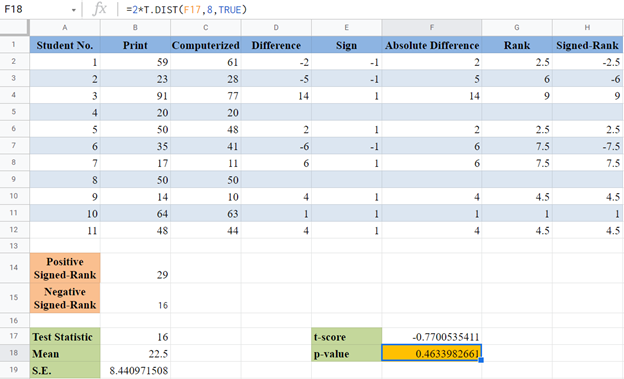
Task: Click the 'Test Statistic' label cell
Action: tap(65, 336)
